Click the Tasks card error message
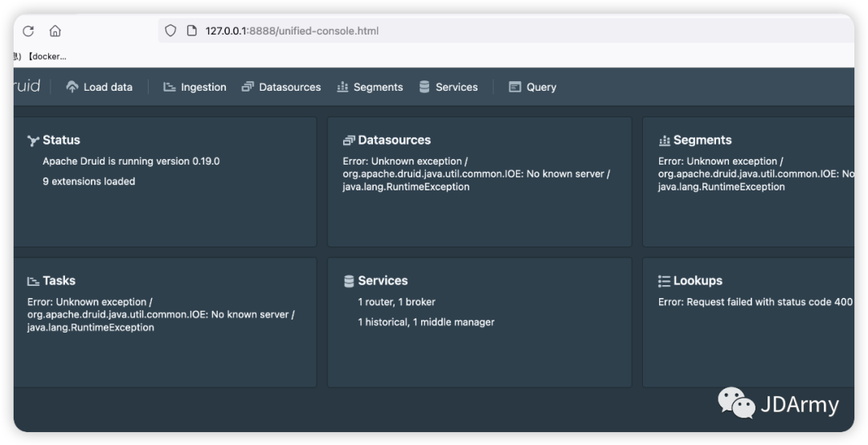Viewport: 868px width, 445px height. tap(161, 314)
